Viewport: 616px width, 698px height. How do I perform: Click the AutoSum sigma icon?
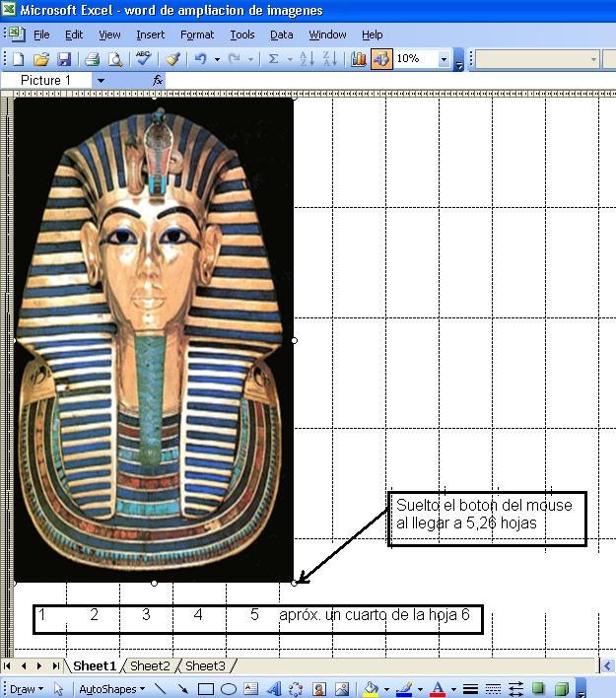[274, 59]
